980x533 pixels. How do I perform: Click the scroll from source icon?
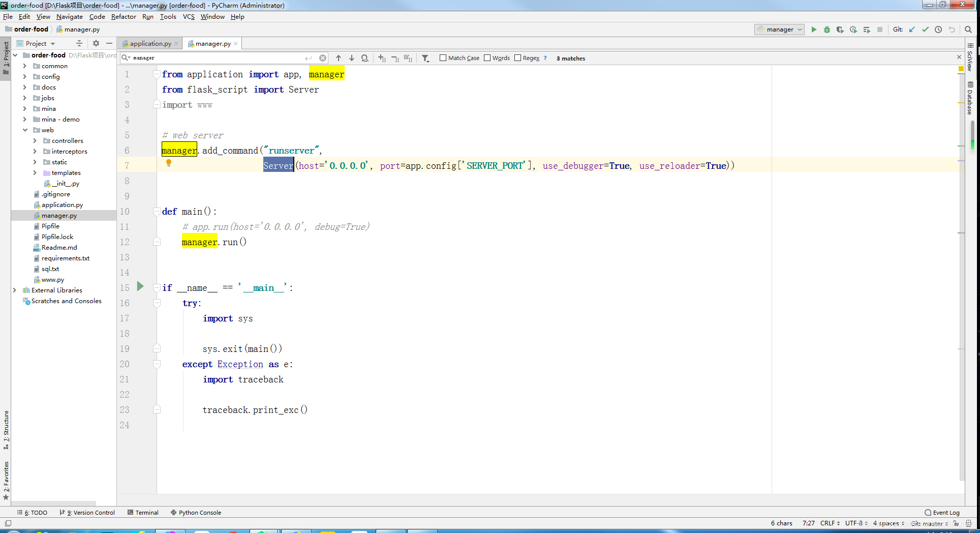click(x=79, y=44)
